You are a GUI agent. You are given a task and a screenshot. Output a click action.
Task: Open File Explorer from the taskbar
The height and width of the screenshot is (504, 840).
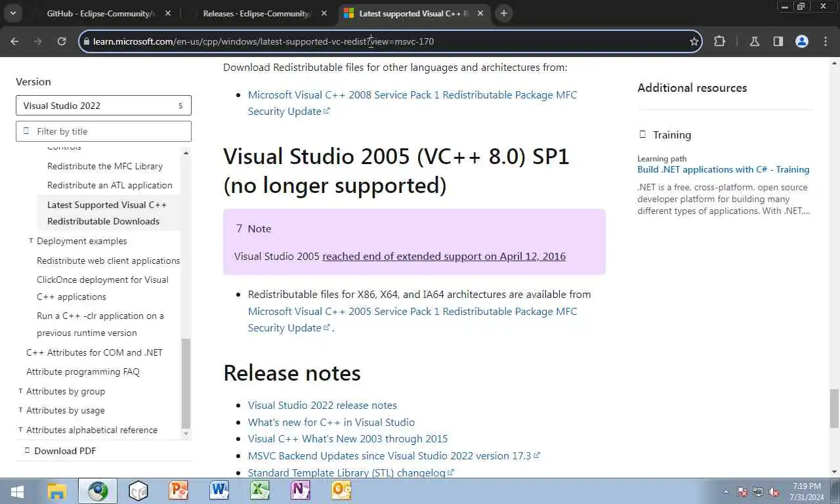[57, 491]
